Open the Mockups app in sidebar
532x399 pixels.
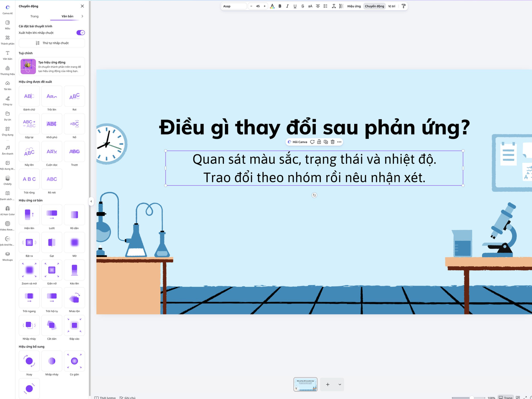coord(8,256)
